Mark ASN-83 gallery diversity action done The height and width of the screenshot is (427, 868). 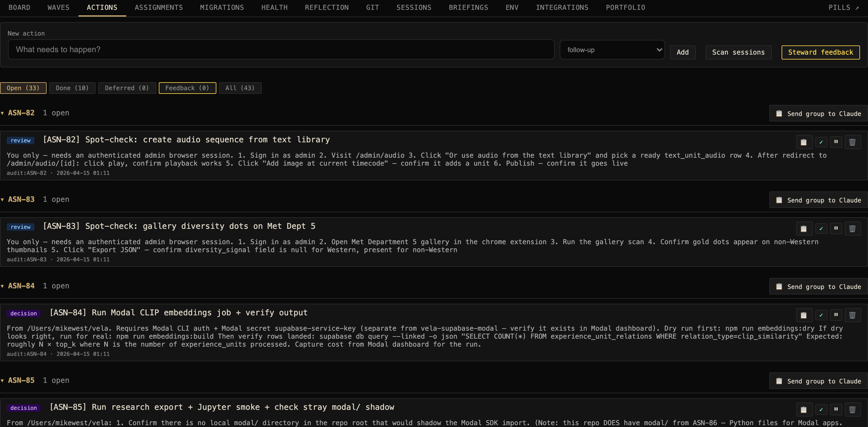pyautogui.click(x=821, y=229)
